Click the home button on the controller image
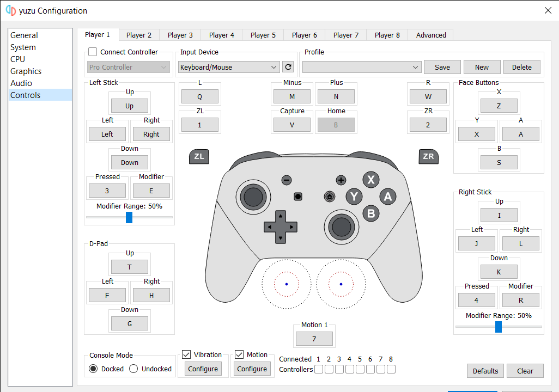The image size is (559, 392). tap(330, 197)
